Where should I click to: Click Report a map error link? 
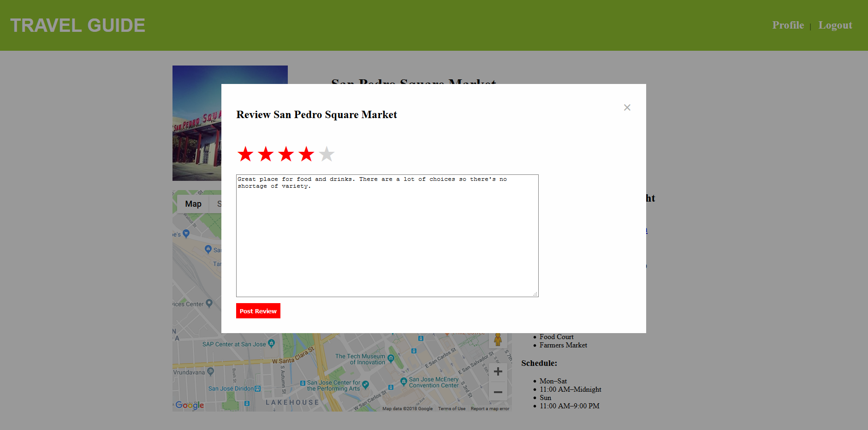(490, 409)
